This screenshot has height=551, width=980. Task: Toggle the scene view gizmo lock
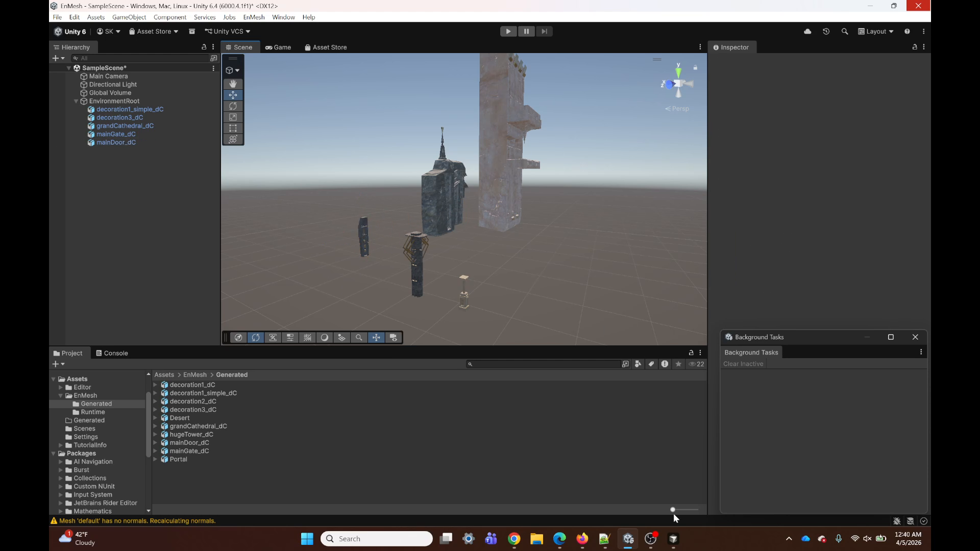click(x=695, y=67)
